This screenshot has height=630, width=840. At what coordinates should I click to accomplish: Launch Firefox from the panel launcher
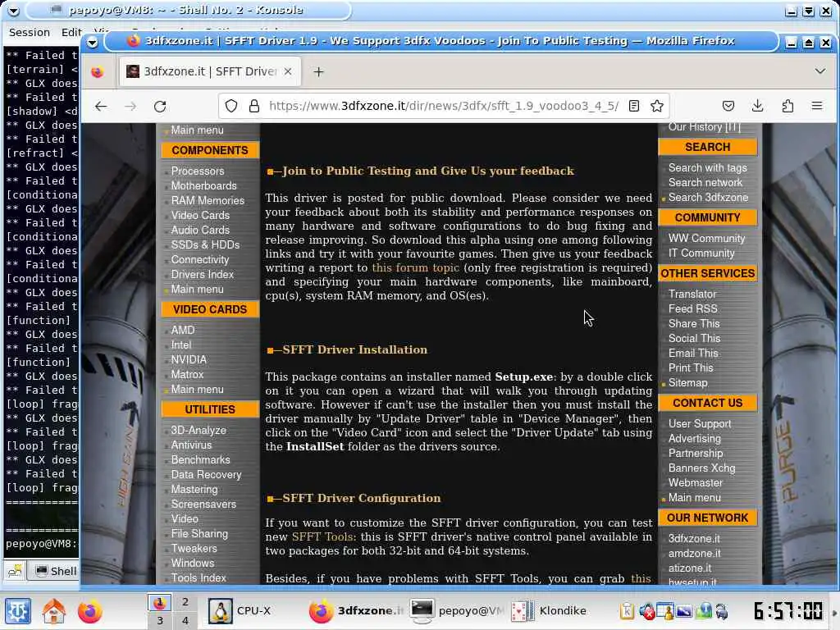pyautogui.click(x=89, y=611)
